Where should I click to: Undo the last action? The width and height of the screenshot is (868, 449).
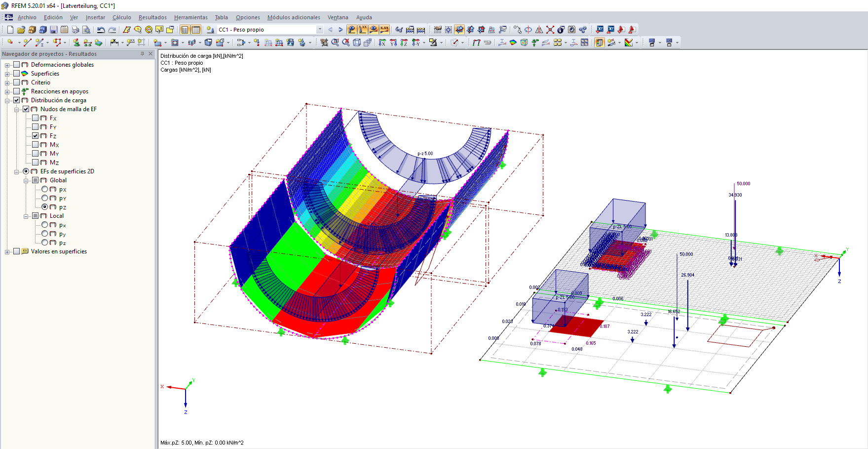coord(101,30)
